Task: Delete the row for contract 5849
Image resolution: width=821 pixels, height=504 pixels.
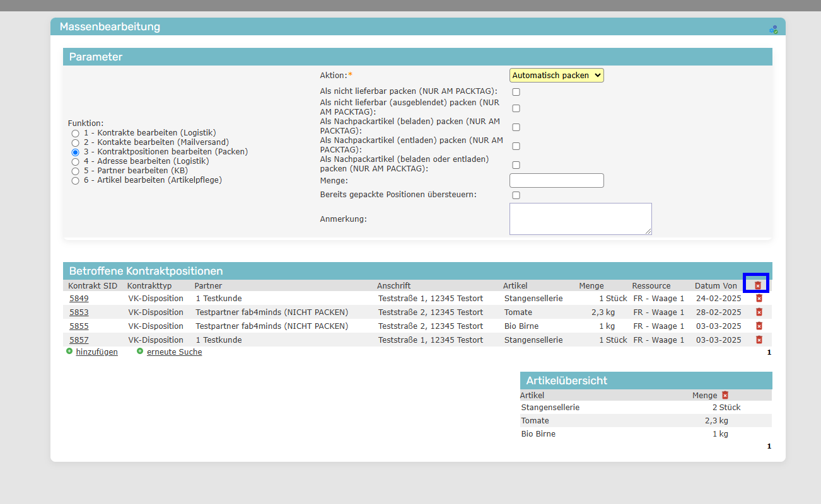Action: [x=759, y=298]
